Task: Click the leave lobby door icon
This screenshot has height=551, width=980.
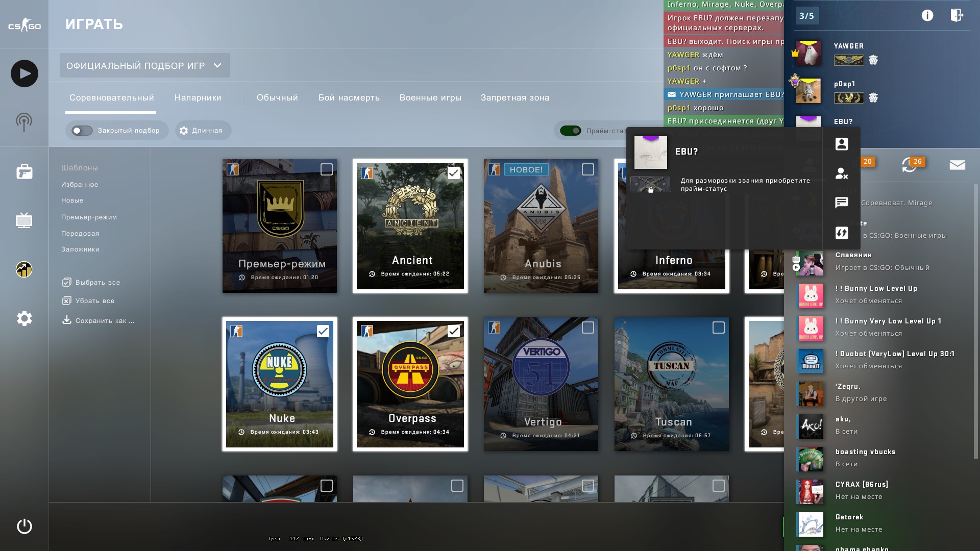Action: 957,15
